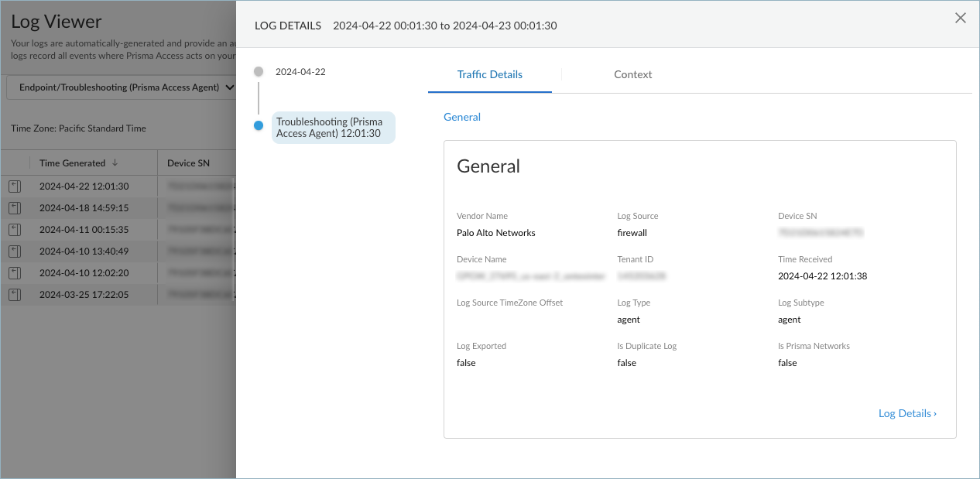Open log detail icon for 2024-04-10 12:02:20 row
Screen dimensions: 980x479
click(15, 273)
